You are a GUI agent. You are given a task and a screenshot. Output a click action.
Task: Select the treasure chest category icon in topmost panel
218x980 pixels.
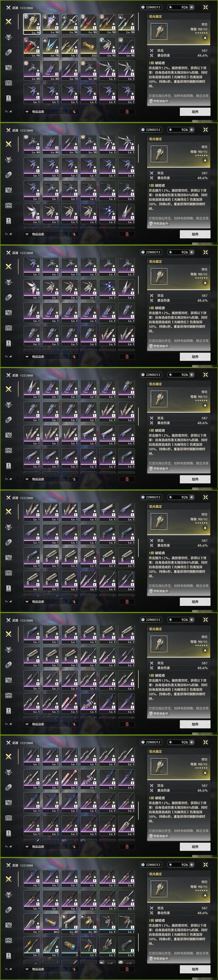tap(8, 68)
